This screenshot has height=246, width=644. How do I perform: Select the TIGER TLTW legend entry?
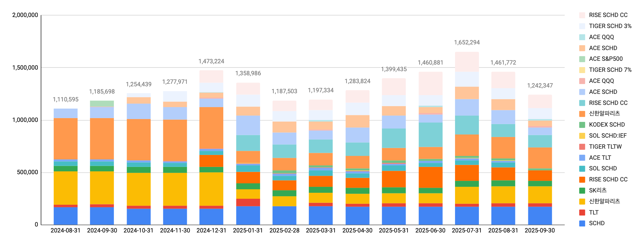coord(605,147)
